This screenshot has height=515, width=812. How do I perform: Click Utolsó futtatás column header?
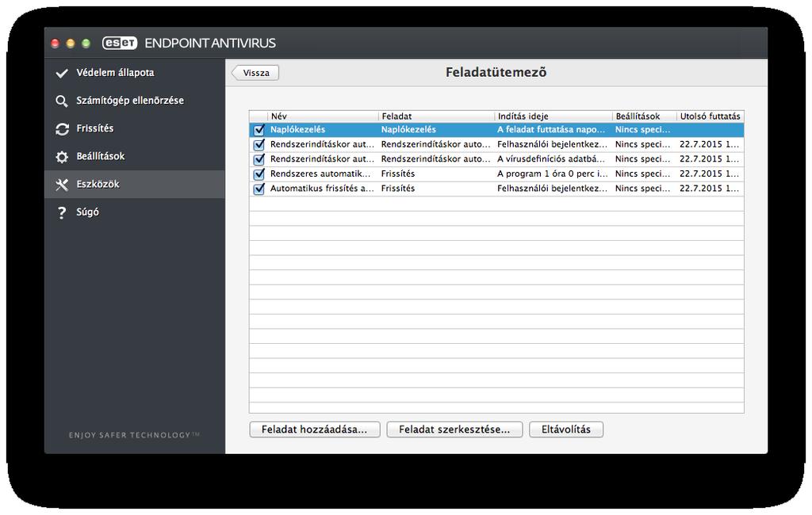tap(710, 116)
